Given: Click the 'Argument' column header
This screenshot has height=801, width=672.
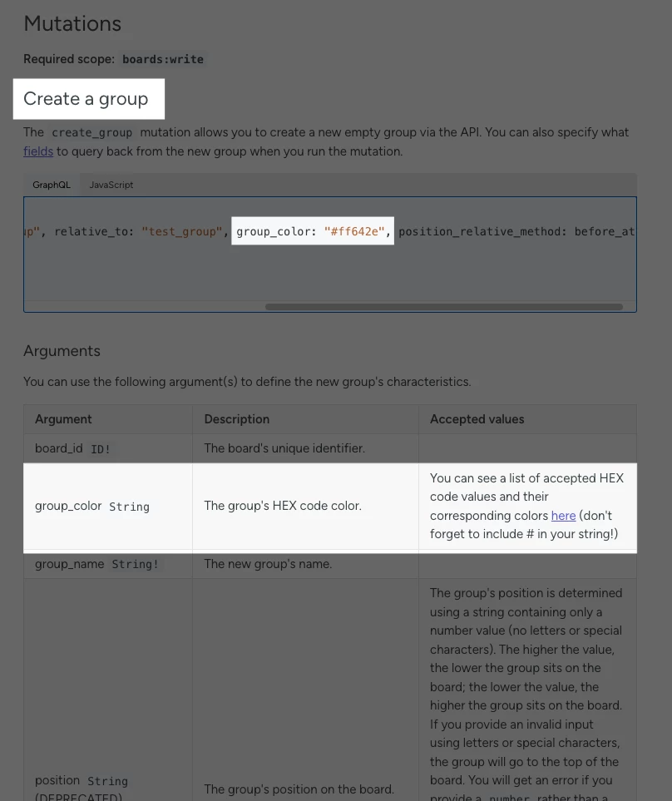Looking at the screenshot, I should pyautogui.click(x=63, y=419).
